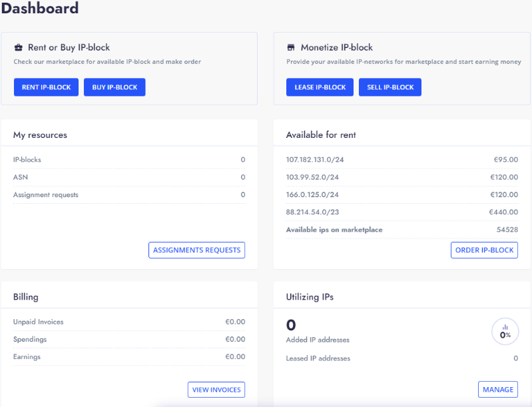Viewport: 532px width, 407px height.
Task: Click the Unpaid Invoices row
Action: (129, 322)
